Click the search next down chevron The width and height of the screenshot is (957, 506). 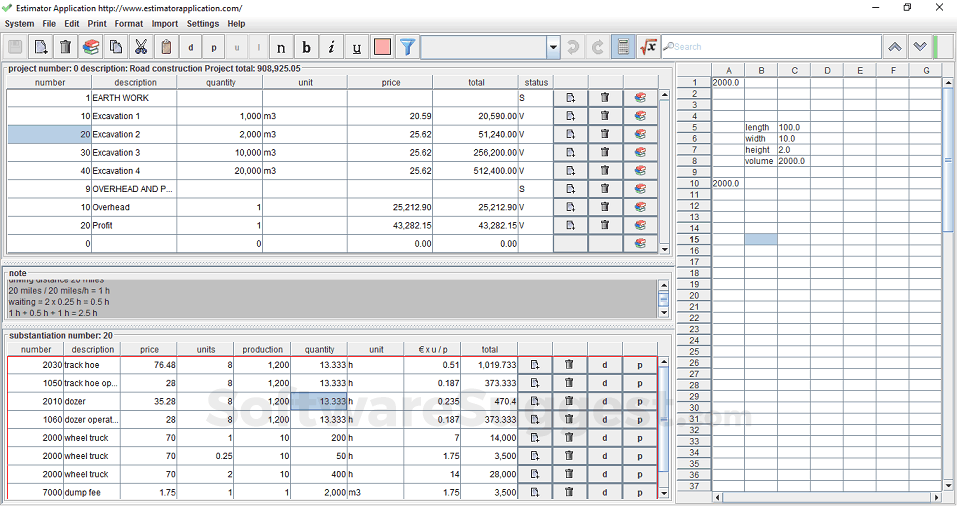click(x=919, y=47)
